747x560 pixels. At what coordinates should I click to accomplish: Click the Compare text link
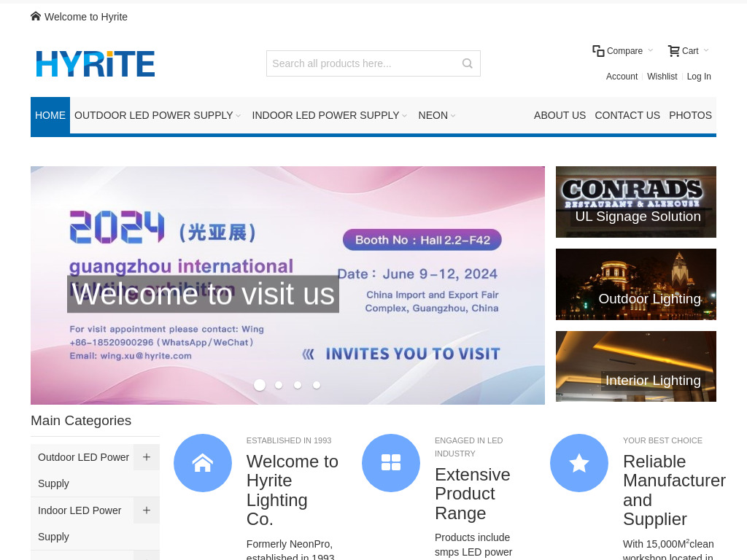click(624, 51)
